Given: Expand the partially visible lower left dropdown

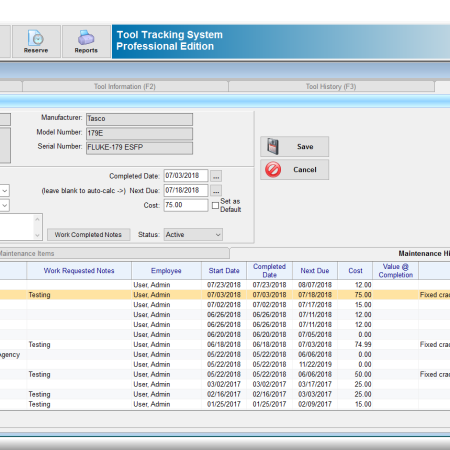Looking at the screenshot, I should coord(5,205).
